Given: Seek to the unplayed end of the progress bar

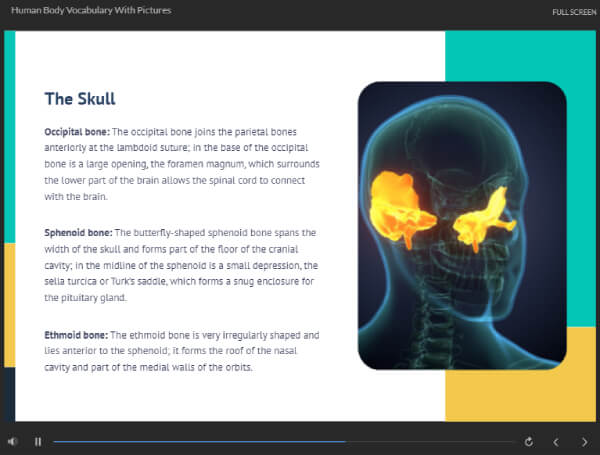Looking at the screenshot, I should click(x=432, y=442).
